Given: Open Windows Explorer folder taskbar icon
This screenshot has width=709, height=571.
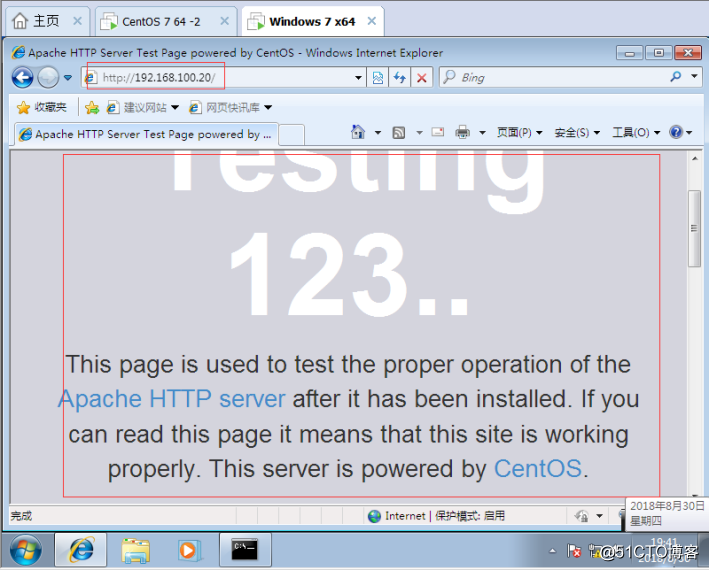Looking at the screenshot, I should 135,550.
